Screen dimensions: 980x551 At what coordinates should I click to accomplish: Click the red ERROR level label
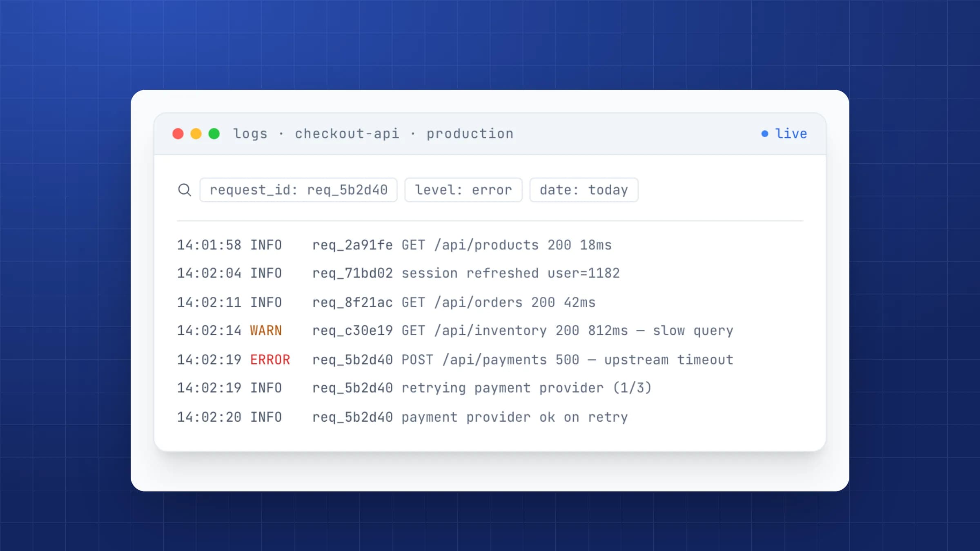click(270, 360)
